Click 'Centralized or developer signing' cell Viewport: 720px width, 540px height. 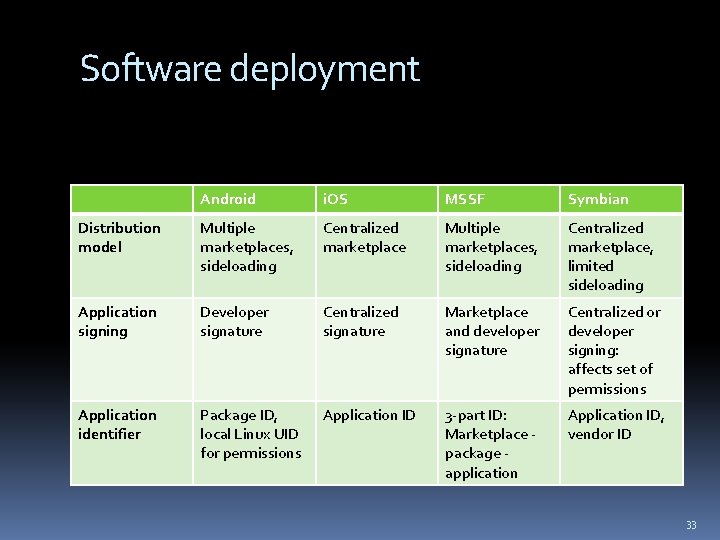[x=622, y=349]
